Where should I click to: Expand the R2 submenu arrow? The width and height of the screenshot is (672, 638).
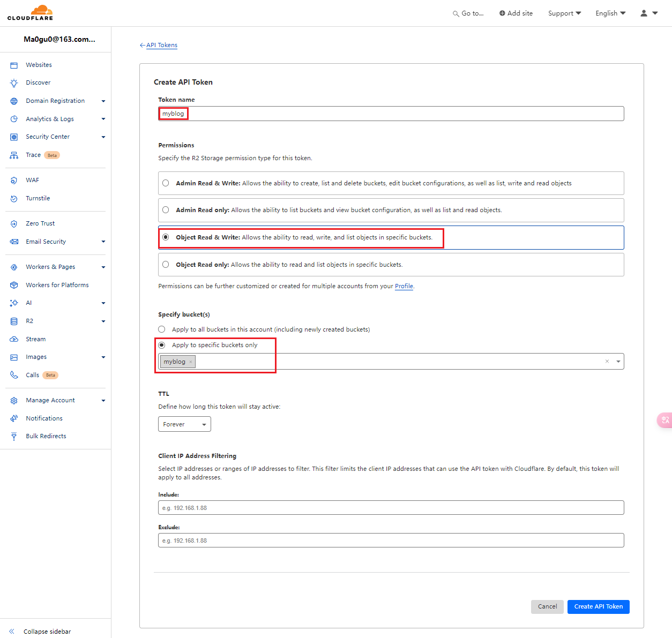pos(103,321)
